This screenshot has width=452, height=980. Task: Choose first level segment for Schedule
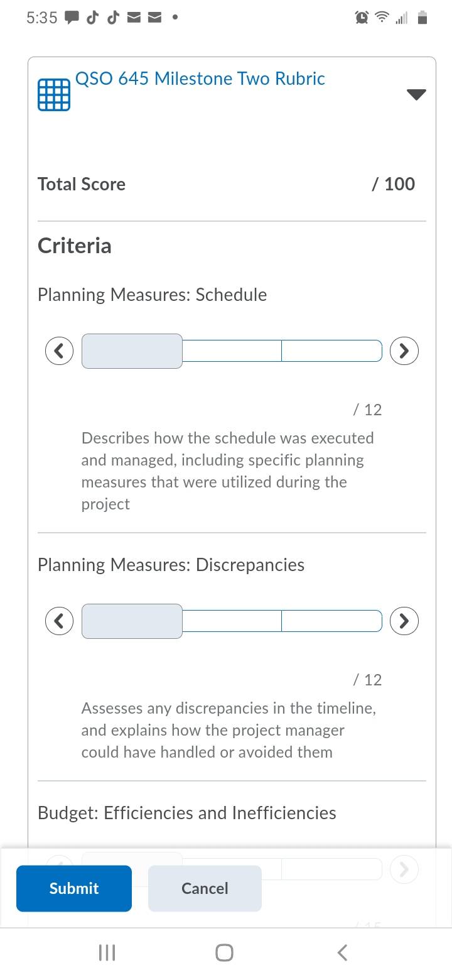132,351
